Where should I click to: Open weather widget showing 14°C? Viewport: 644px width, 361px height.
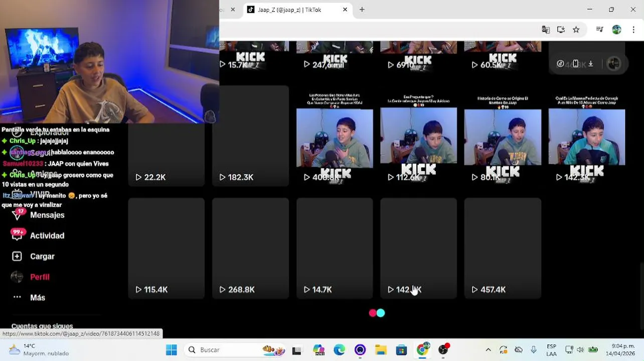39,350
